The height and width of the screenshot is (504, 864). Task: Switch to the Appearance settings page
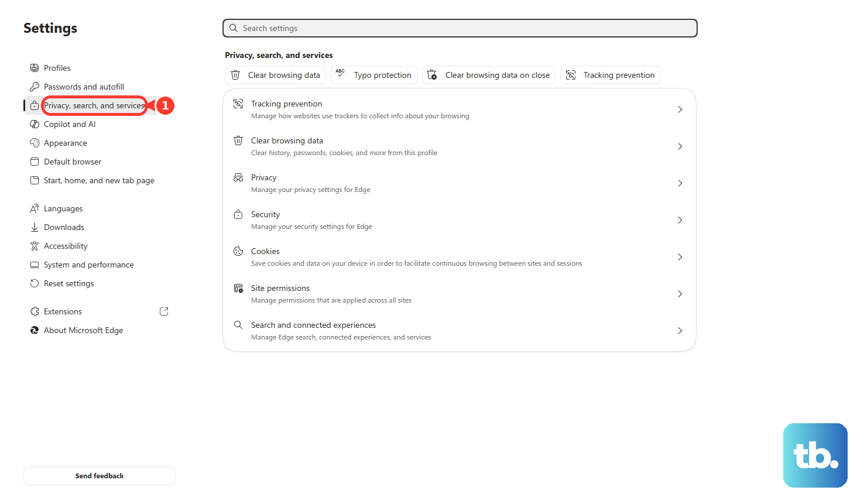(100, 143)
